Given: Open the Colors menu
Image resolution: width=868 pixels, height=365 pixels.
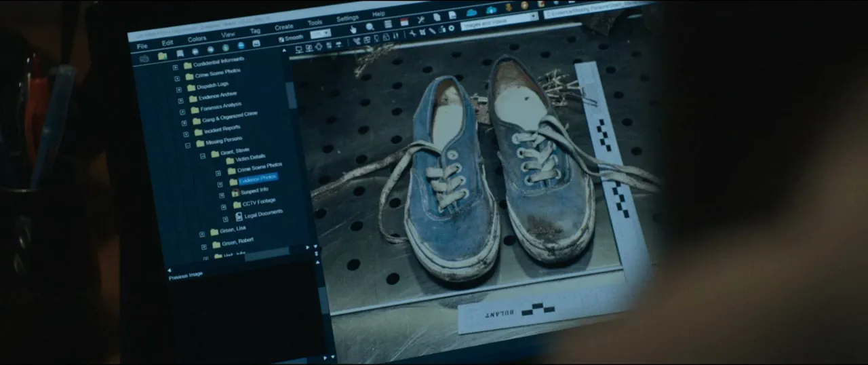Looking at the screenshot, I should click(x=197, y=39).
